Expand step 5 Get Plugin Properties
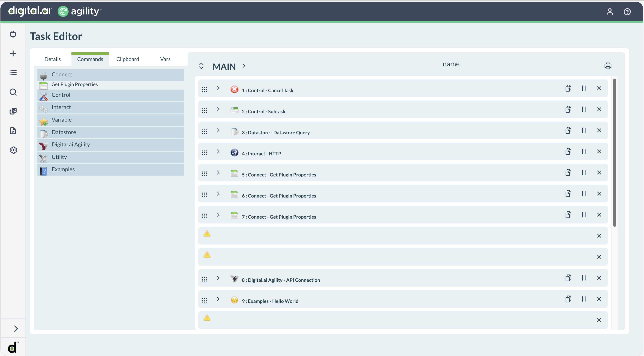Image resolution: width=644 pixels, height=356 pixels. click(x=218, y=173)
